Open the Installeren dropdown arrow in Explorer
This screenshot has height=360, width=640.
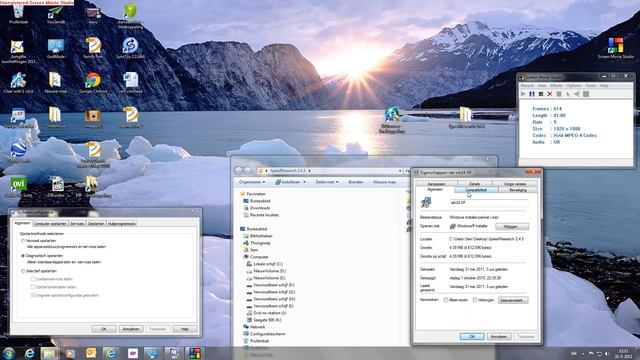tap(304, 182)
